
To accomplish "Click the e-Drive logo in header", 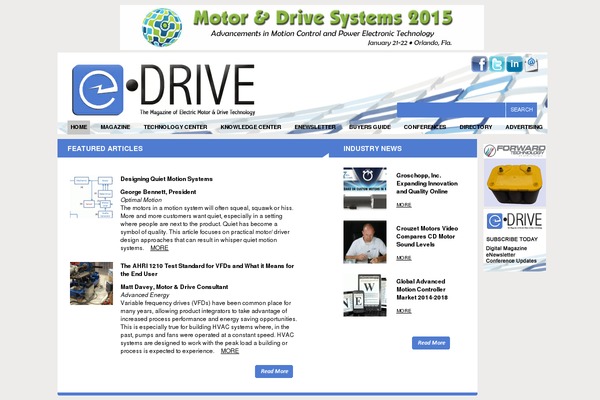I will tap(163, 90).
